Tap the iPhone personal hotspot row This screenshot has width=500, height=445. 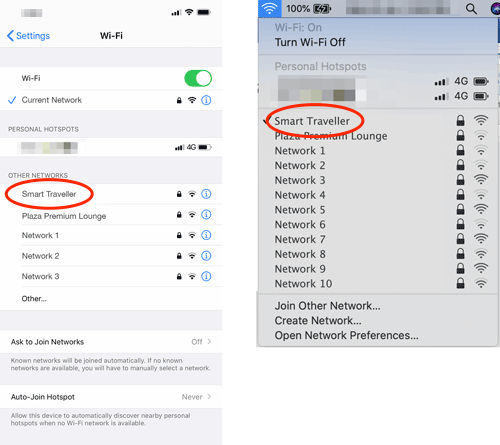(111, 147)
